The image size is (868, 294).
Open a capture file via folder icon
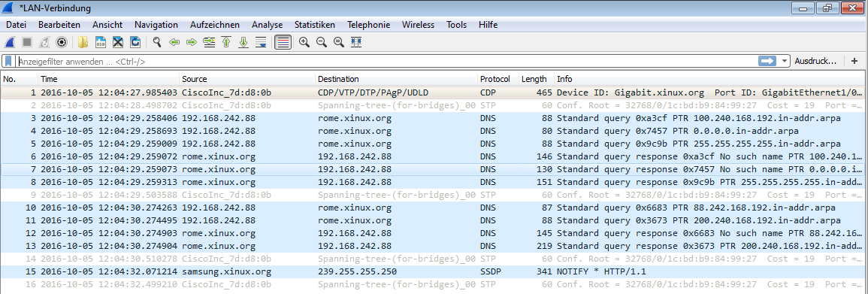tap(83, 42)
